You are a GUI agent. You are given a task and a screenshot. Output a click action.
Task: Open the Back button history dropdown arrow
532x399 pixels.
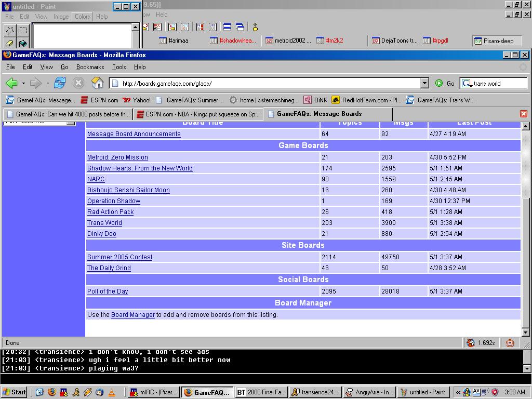click(23, 84)
